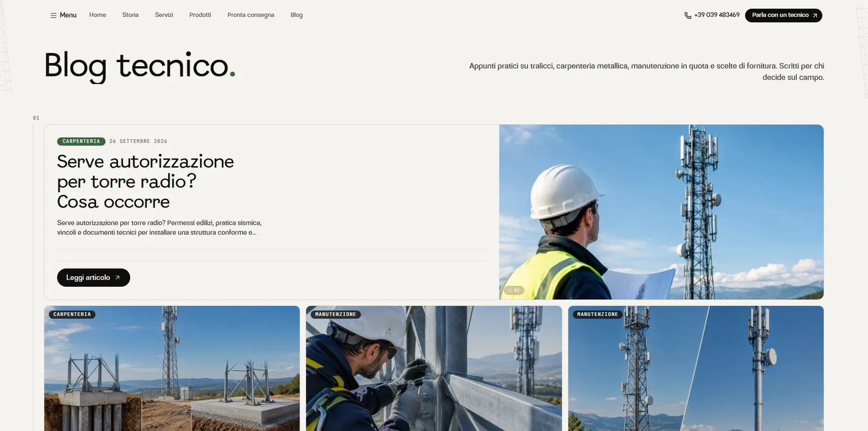The width and height of the screenshot is (868, 431).
Task: Open article title Serve autorizzazione per torre radio
Action: pyautogui.click(x=145, y=181)
